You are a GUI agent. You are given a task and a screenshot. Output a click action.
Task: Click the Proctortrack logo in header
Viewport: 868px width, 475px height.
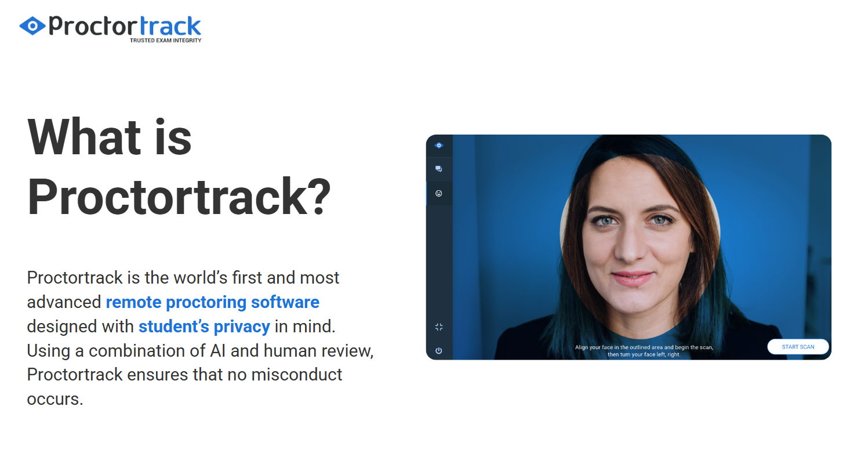point(110,28)
